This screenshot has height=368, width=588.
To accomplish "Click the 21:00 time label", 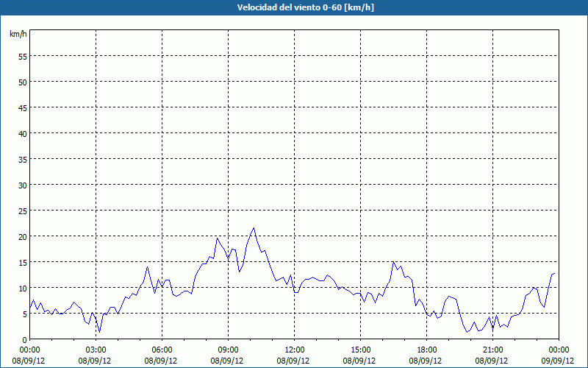I will tap(492, 350).
